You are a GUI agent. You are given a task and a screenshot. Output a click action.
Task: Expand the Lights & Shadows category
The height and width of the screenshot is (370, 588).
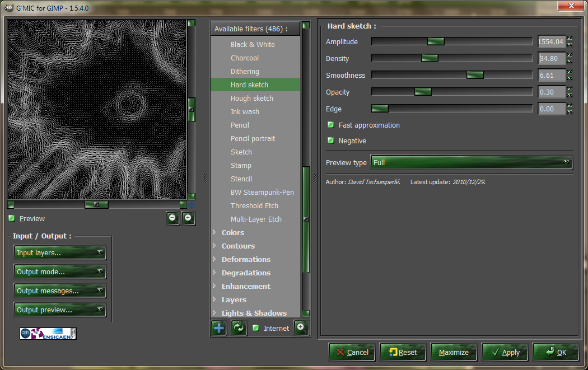[x=214, y=313]
